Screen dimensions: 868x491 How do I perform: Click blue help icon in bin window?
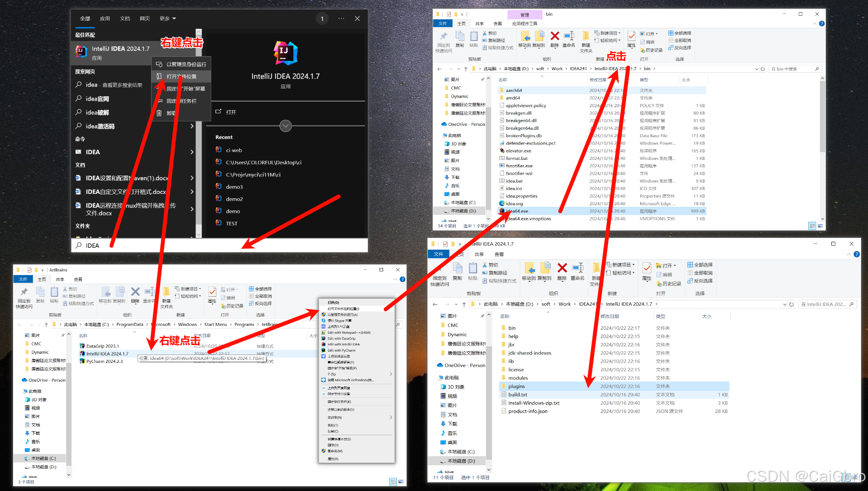(822, 24)
